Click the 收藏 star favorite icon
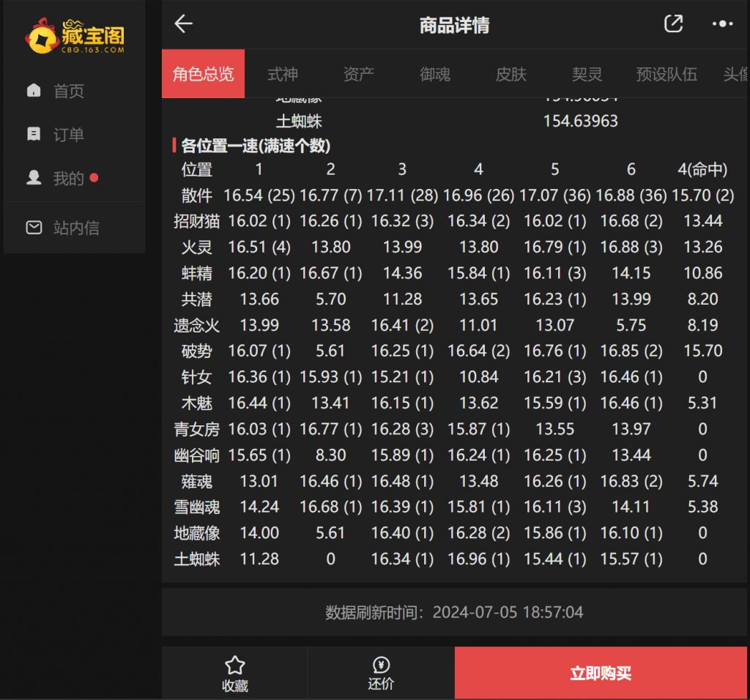 coord(234,663)
